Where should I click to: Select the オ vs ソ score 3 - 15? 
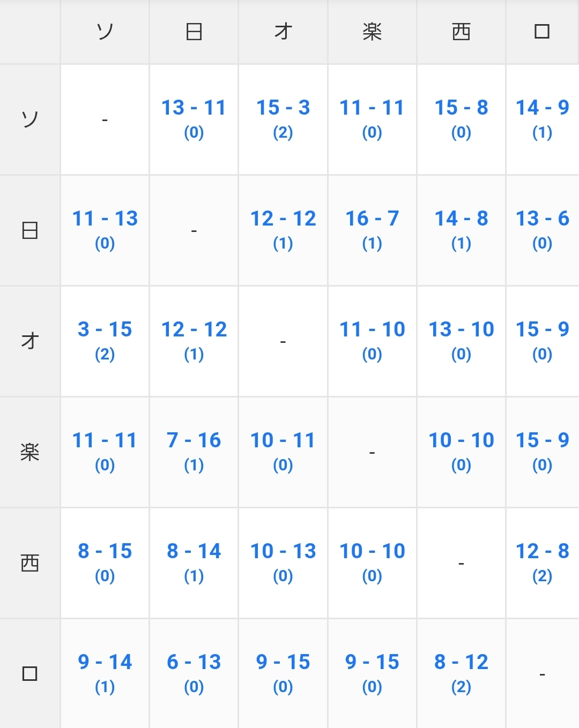(105, 330)
